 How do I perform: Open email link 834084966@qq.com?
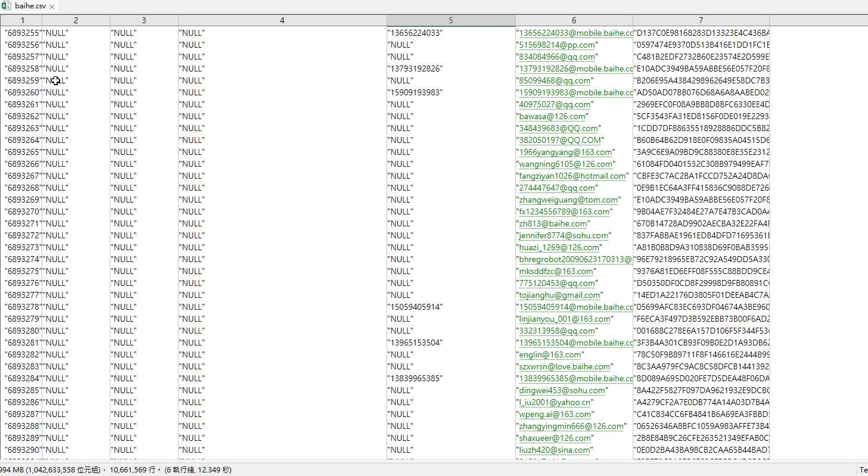pyautogui.click(x=557, y=57)
